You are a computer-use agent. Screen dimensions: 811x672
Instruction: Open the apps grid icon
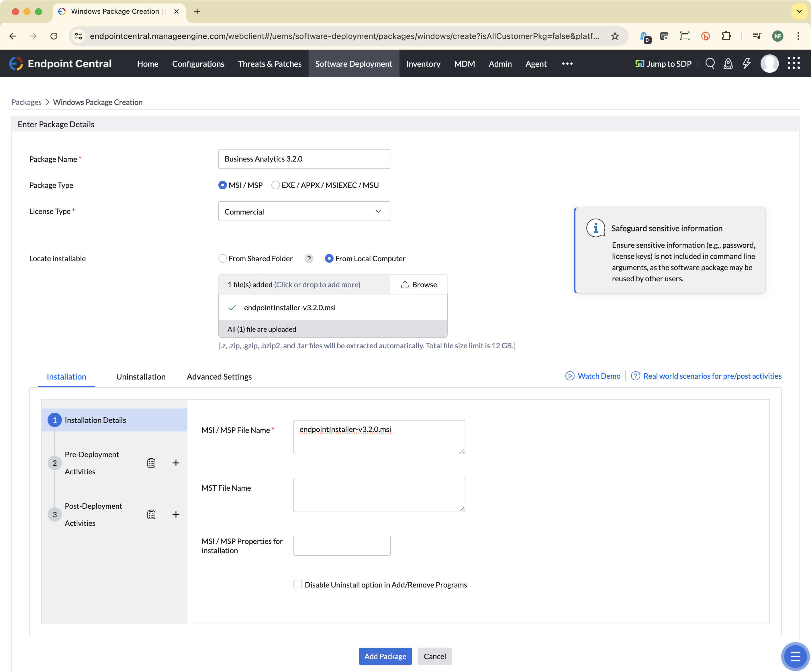click(794, 63)
